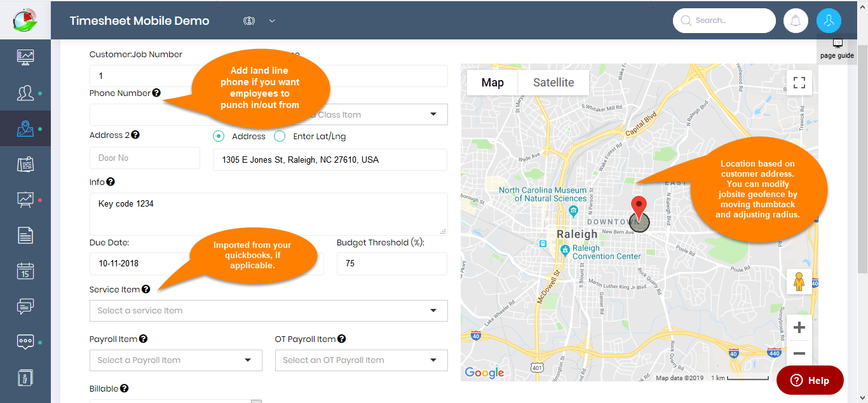Image resolution: width=868 pixels, height=403 pixels.
Task: Click the Street View pegman icon
Action: pyautogui.click(x=799, y=282)
